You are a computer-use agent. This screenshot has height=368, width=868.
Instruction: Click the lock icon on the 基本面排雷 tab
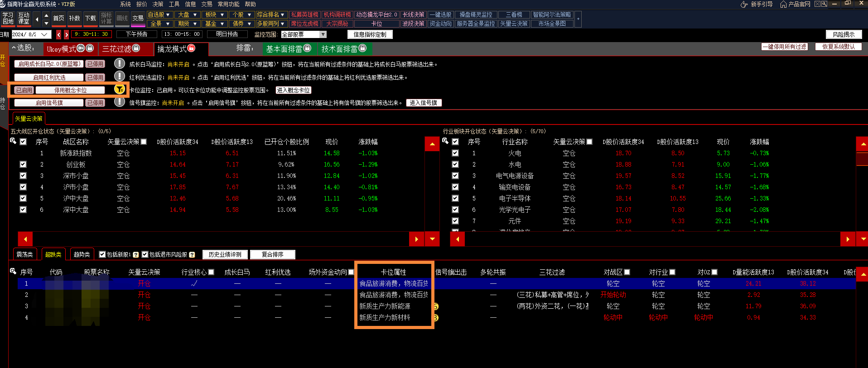(x=307, y=48)
